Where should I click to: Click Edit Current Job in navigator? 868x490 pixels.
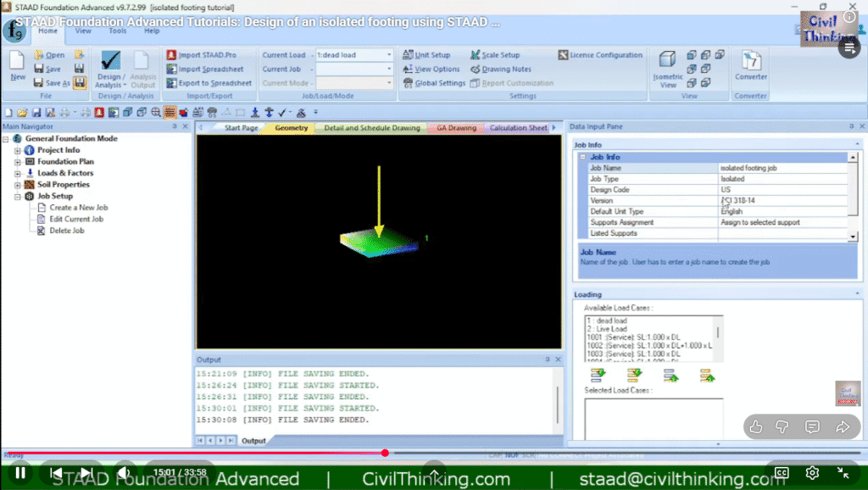point(78,219)
